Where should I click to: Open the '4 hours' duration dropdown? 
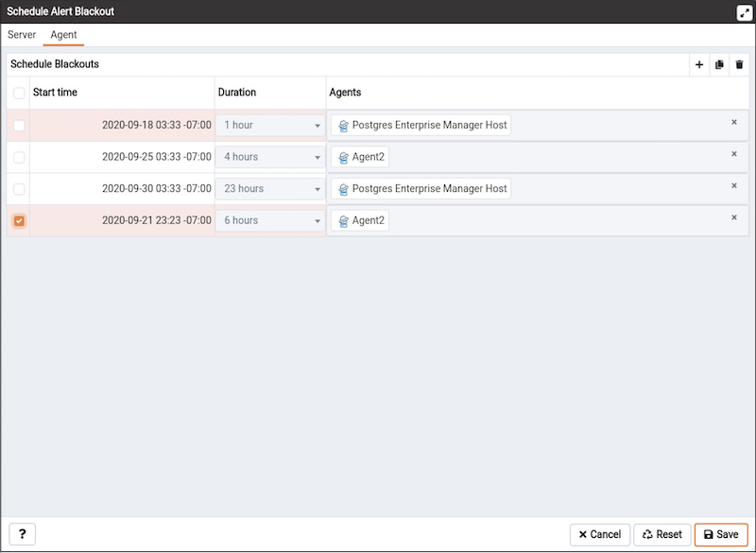click(270, 157)
